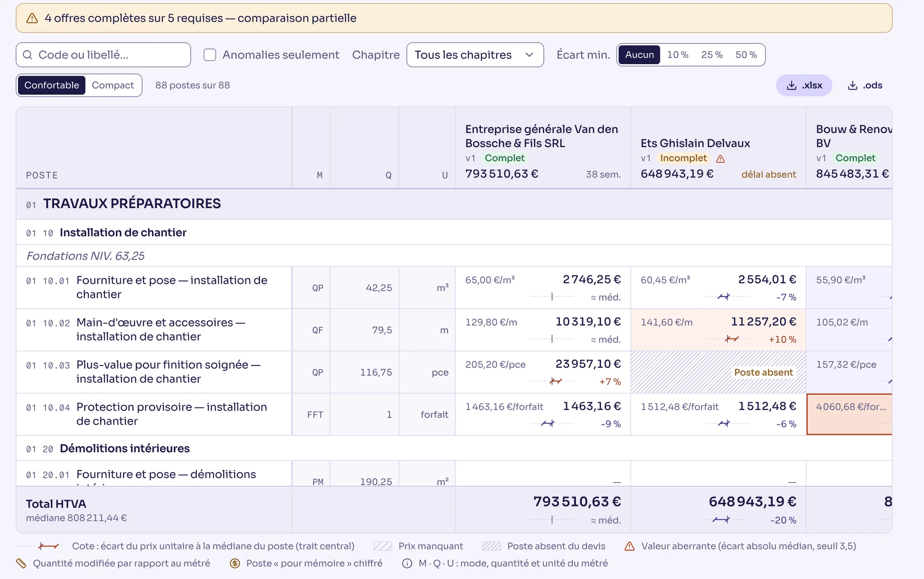Collapse section 01 20 Démolitions intérieures
This screenshot has width=924, height=579.
coord(454,448)
